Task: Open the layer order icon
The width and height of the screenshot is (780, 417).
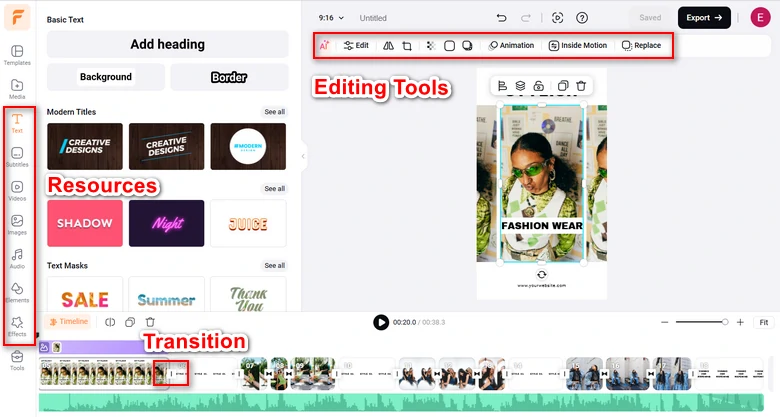Action: coord(520,86)
